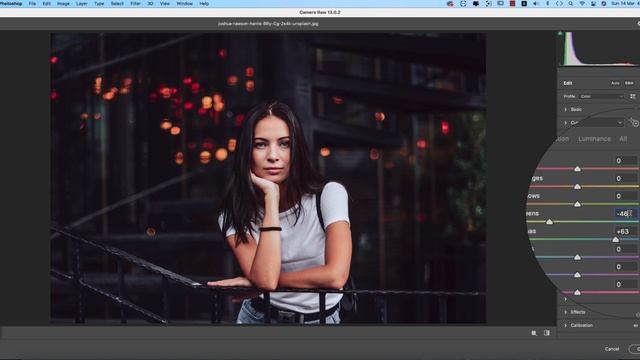Open the profile browser grid icon
This screenshot has height=360, width=640.
[633, 96]
